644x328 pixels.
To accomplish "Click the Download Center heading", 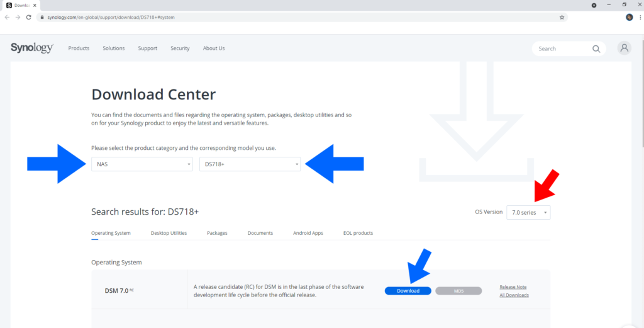I will point(153,94).
